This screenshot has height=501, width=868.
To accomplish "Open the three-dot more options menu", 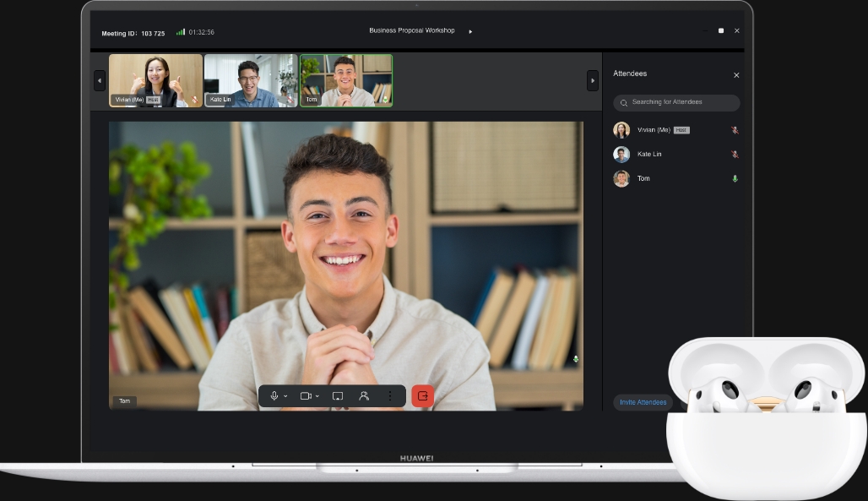I will (x=389, y=395).
